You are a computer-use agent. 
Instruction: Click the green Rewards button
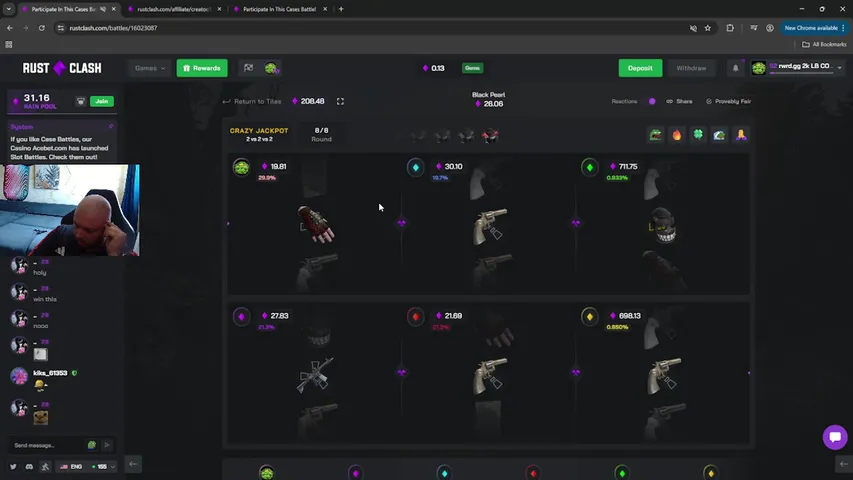point(202,68)
